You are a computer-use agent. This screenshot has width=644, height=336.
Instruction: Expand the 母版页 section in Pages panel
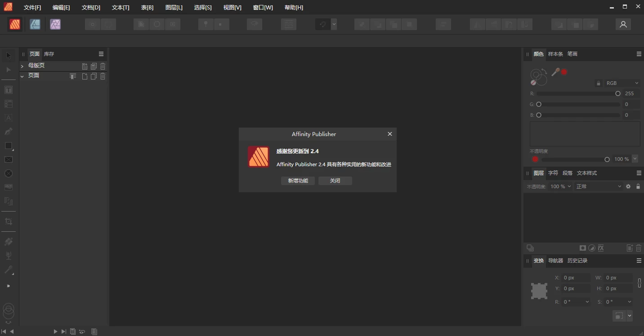tap(22, 65)
